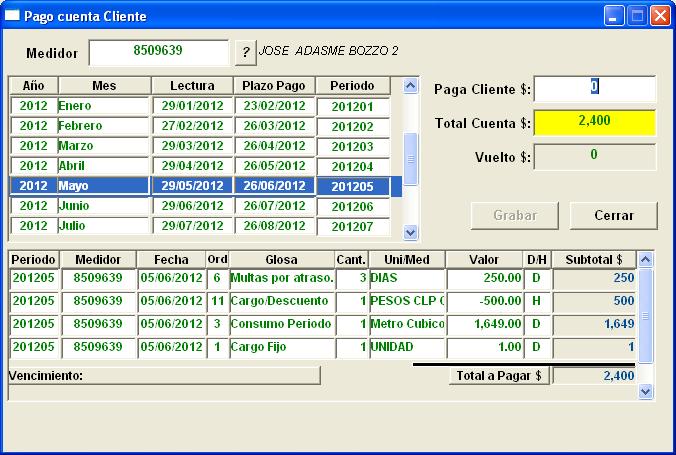Click the window title bar application icon
This screenshot has width=676, height=455.
point(13,16)
